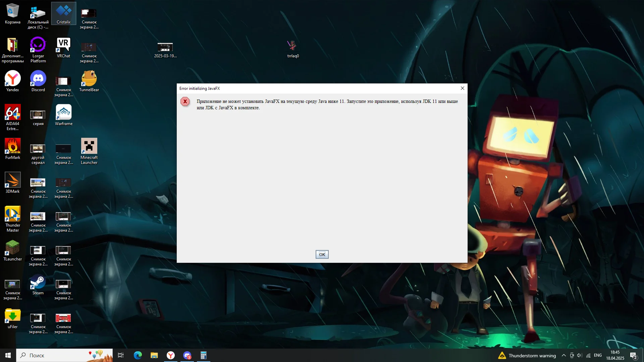
Task: Show hidden system tray icons
Action: (564, 356)
